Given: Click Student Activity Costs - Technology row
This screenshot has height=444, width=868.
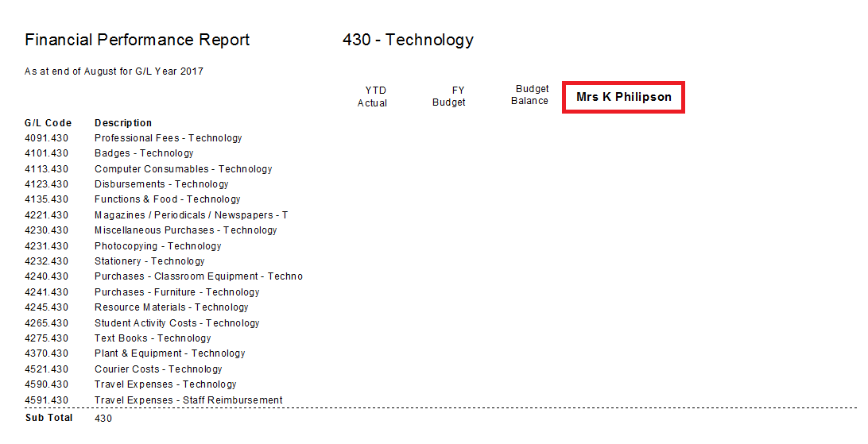Looking at the screenshot, I should tap(176, 323).
